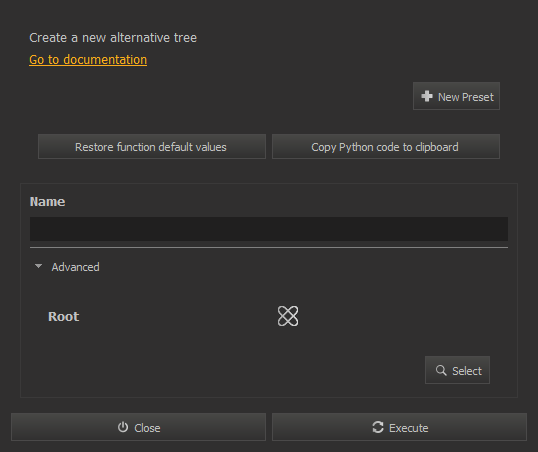Click the Select button for Root
Viewport: 538px width, 452px height.
point(457,370)
